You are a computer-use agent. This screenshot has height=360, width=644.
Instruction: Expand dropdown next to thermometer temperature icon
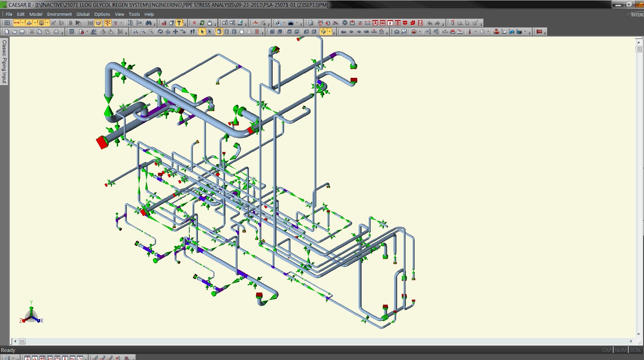click(x=476, y=32)
